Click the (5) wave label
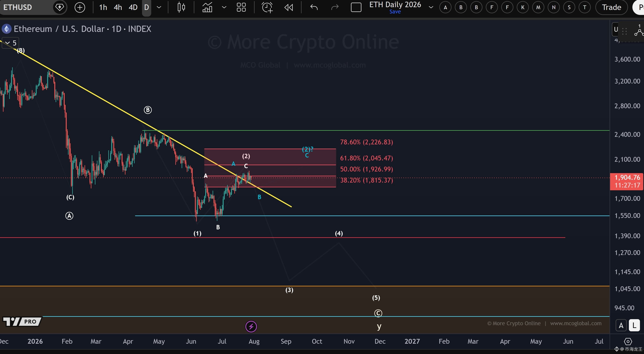644x354 pixels. (376, 298)
